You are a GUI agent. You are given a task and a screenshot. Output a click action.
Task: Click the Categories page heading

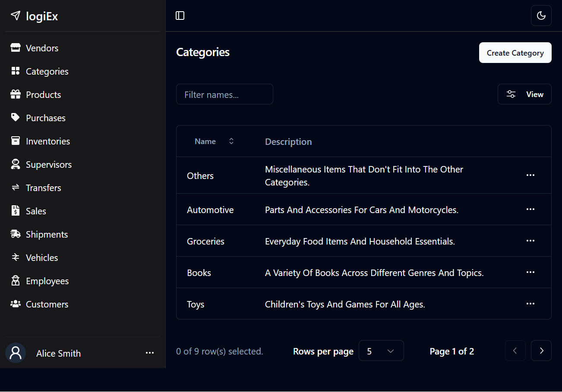point(203,52)
